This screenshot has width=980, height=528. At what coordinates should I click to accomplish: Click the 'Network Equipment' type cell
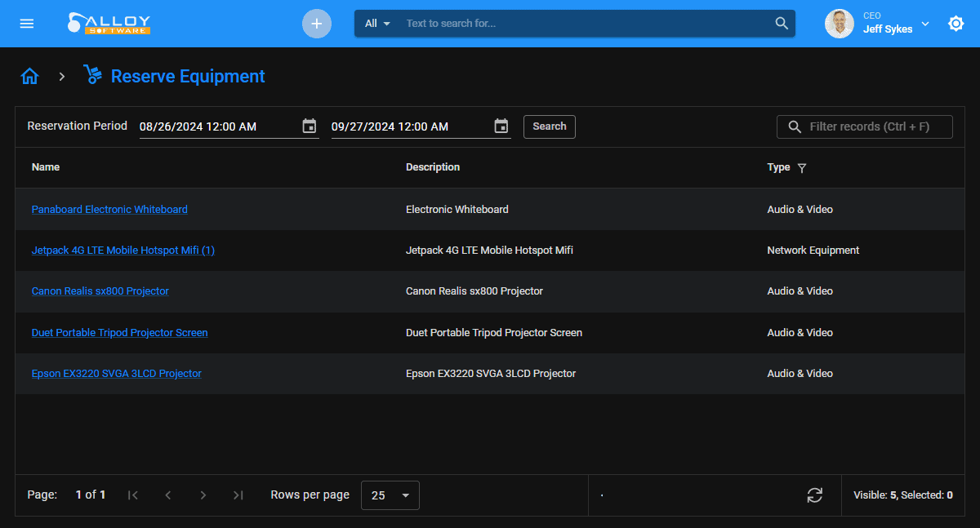point(813,251)
